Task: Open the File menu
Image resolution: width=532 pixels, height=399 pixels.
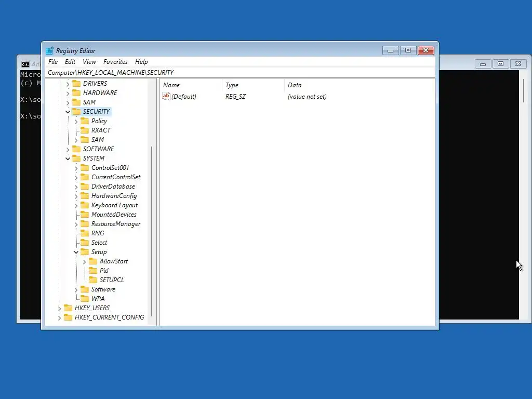Action: [x=53, y=62]
